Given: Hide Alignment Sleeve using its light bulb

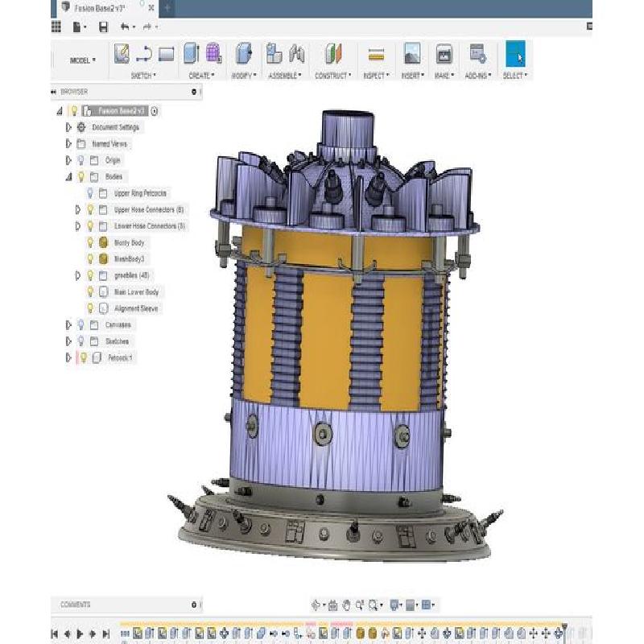Looking at the screenshot, I should [90, 308].
